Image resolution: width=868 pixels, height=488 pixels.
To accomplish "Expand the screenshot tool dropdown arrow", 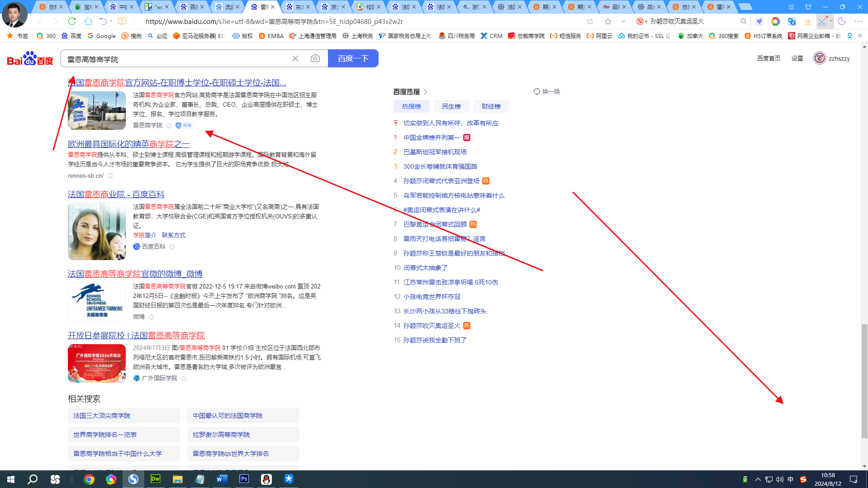I will [x=830, y=21].
